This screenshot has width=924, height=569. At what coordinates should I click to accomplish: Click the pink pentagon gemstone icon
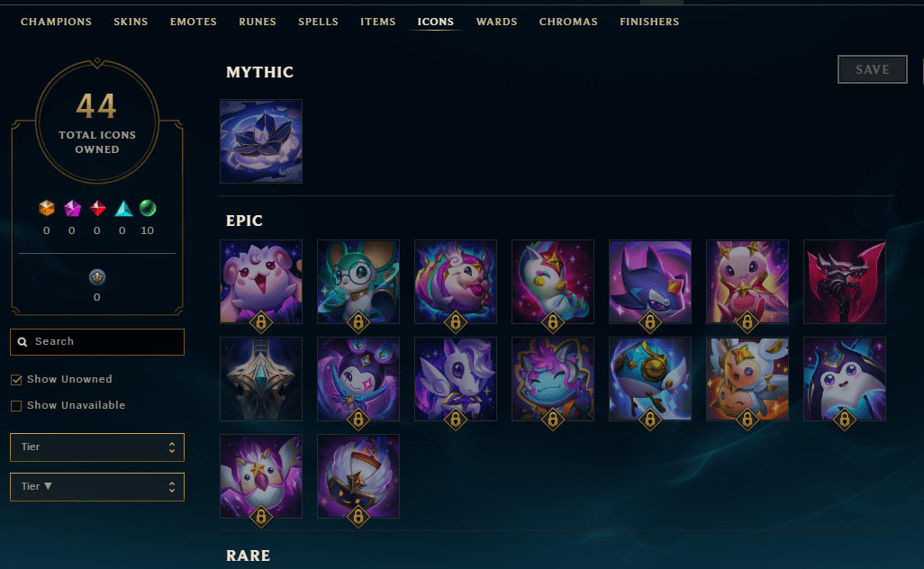pyautogui.click(x=72, y=208)
